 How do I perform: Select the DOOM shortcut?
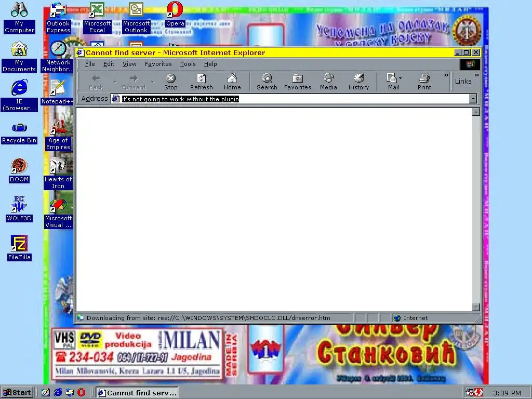point(19,170)
